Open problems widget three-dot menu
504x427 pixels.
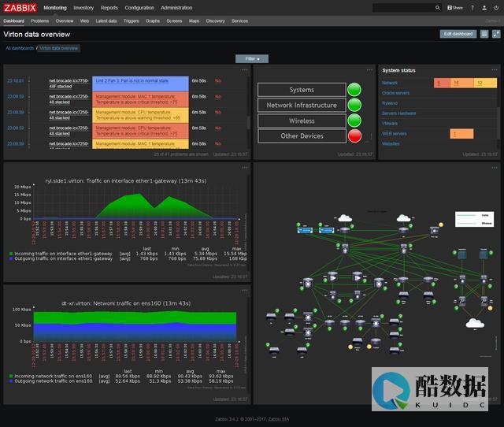point(245,70)
